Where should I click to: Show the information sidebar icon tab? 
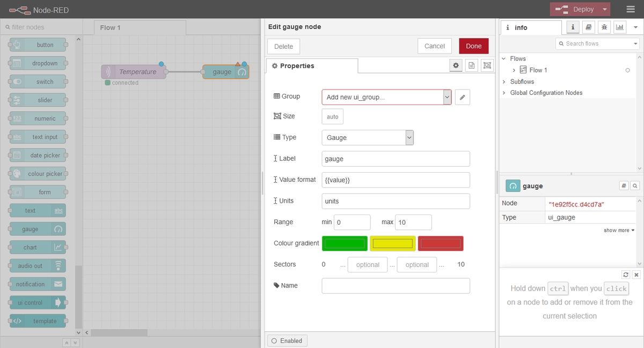573,27
